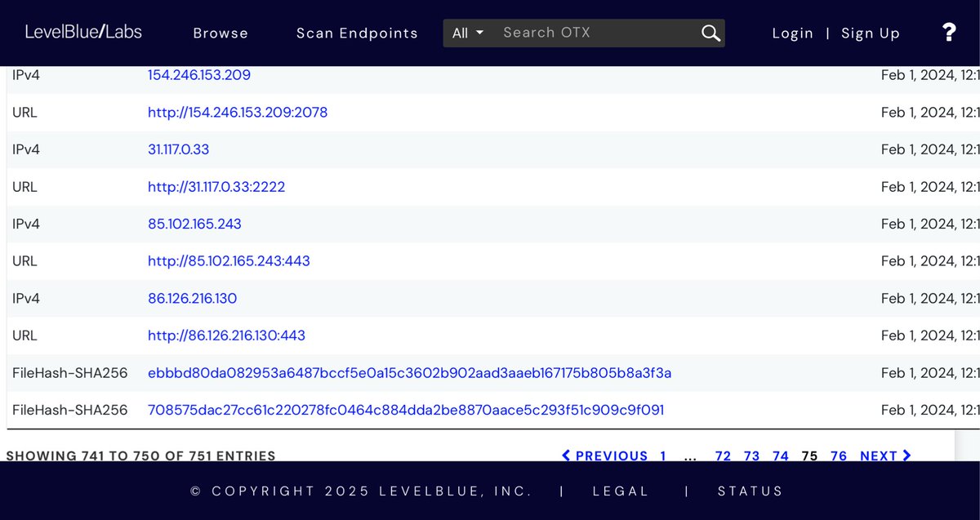This screenshot has height=520, width=980.
Task: Jump to page 76
Action: (x=839, y=456)
